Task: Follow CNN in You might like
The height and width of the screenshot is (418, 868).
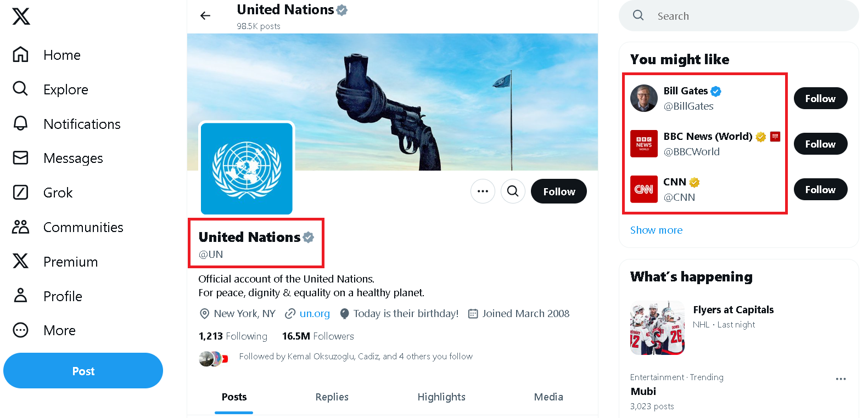Action: [x=820, y=189]
